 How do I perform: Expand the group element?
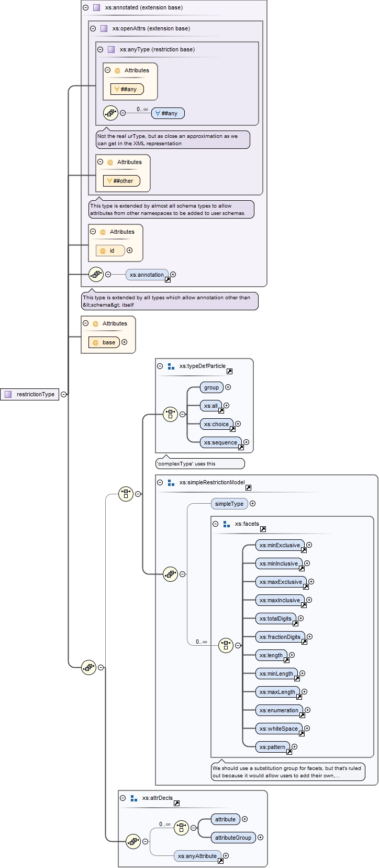click(228, 387)
